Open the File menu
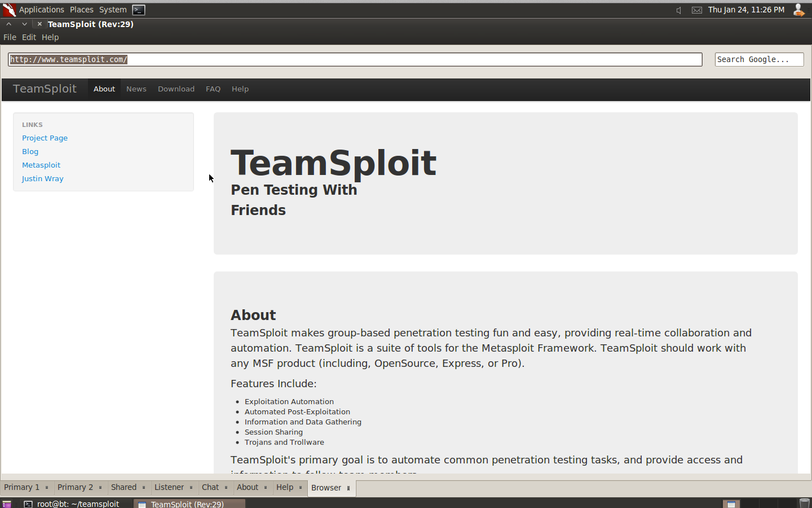Viewport: 812px width, 508px height. pos(10,37)
